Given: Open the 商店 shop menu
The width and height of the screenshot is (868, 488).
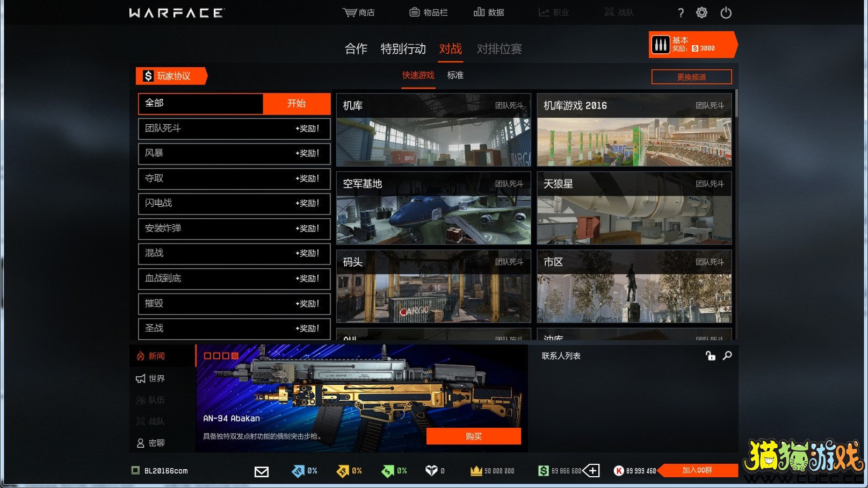Looking at the screenshot, I should tap(359, 12).
